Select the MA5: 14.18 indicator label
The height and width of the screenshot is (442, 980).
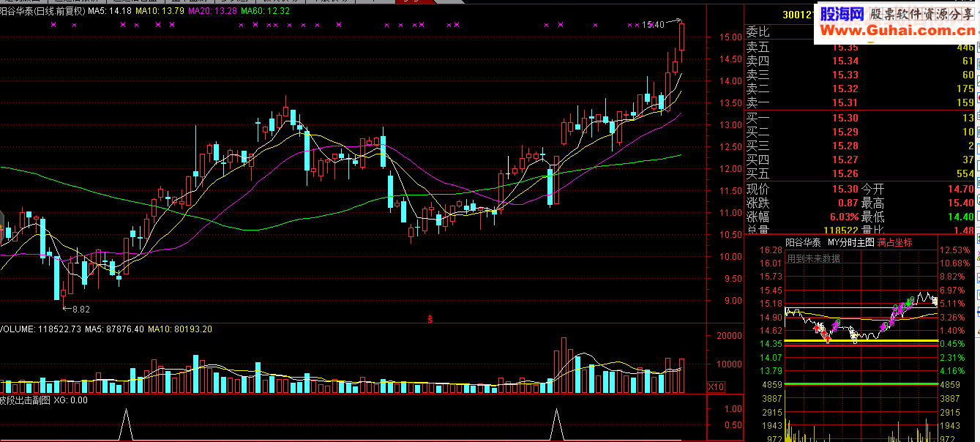click(111, 12)
